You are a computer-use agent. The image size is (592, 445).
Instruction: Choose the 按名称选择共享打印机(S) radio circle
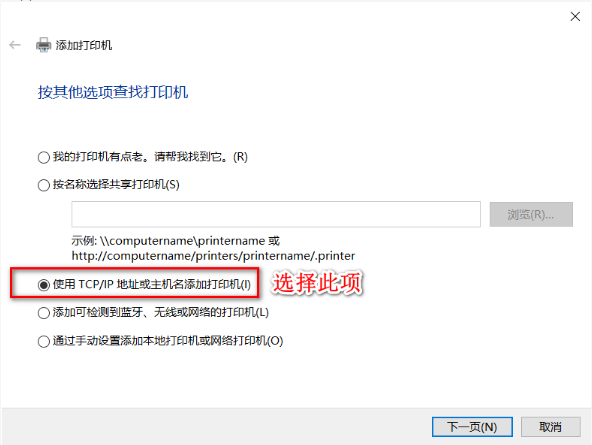pos(44,185)
